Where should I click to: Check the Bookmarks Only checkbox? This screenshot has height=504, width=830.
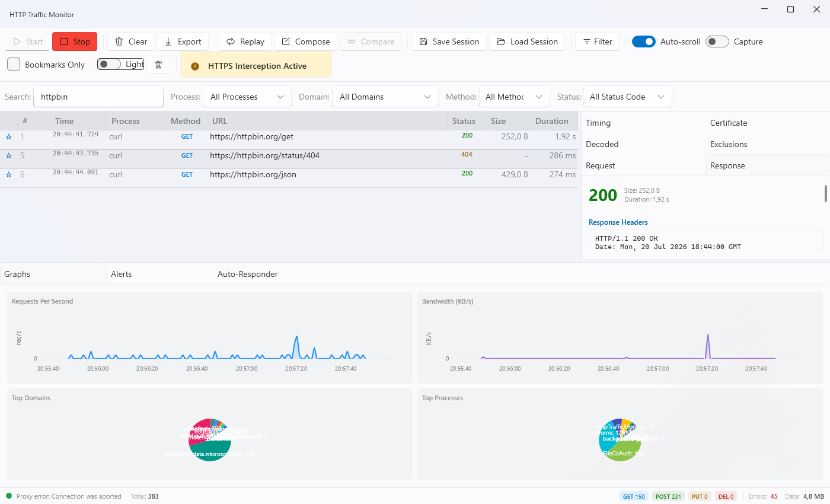click(x=14, y=65)
